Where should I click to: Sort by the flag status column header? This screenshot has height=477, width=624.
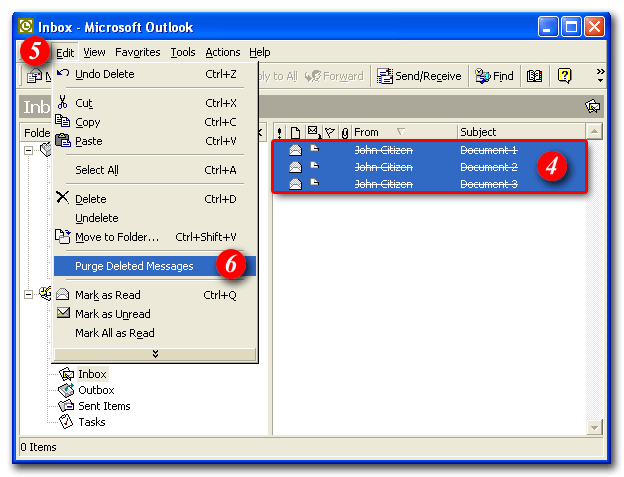(x=329, y=132)
